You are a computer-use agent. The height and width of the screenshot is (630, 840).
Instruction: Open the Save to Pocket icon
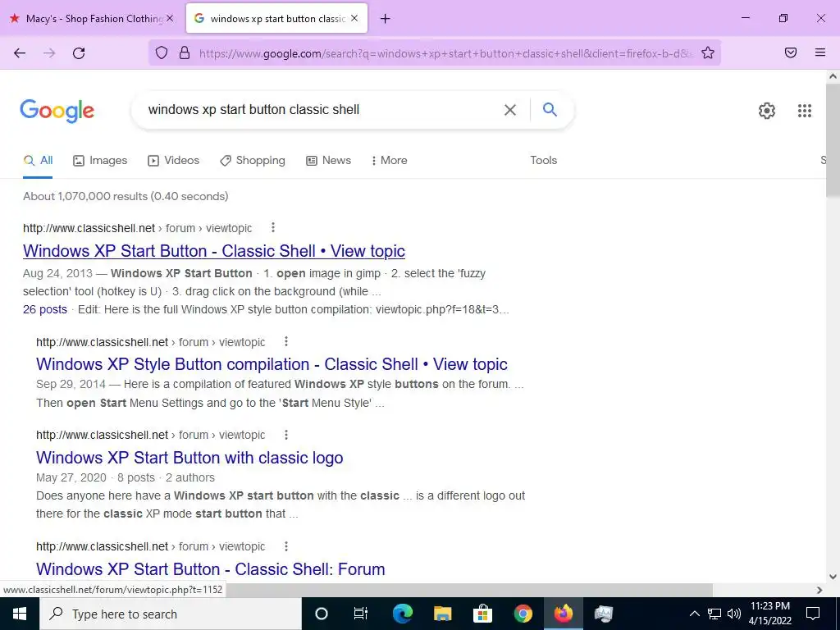[791, 52]
